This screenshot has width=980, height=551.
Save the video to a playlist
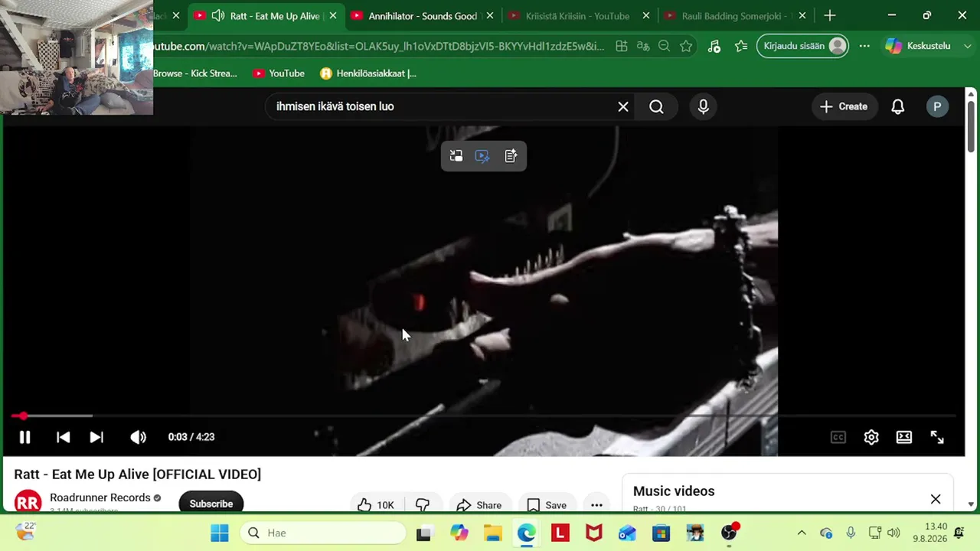[x=547, y=505]
